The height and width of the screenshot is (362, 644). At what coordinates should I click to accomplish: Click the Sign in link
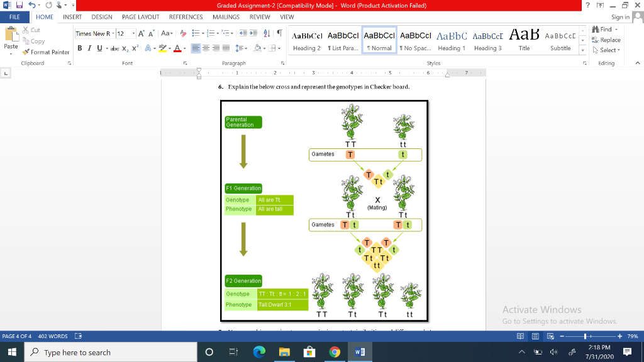[x=619, y=17]
